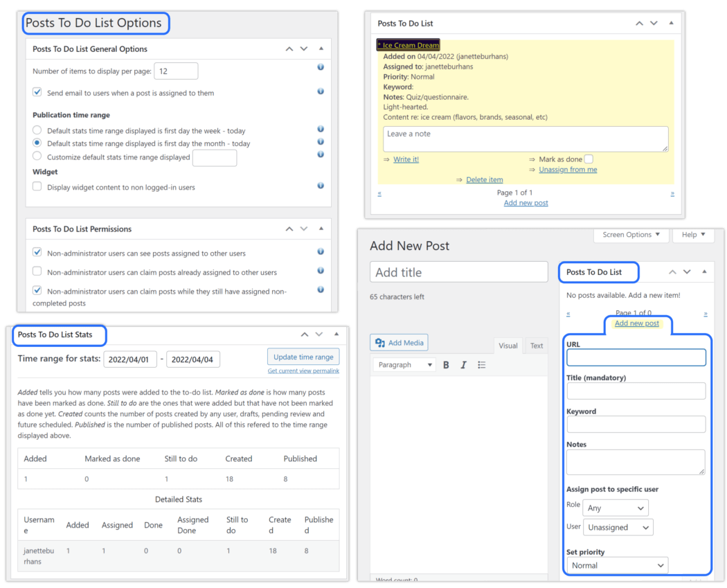Viewport: 727px width, 588px height.
Task: Select first day of month time range
Action: [x=37, y=143]
